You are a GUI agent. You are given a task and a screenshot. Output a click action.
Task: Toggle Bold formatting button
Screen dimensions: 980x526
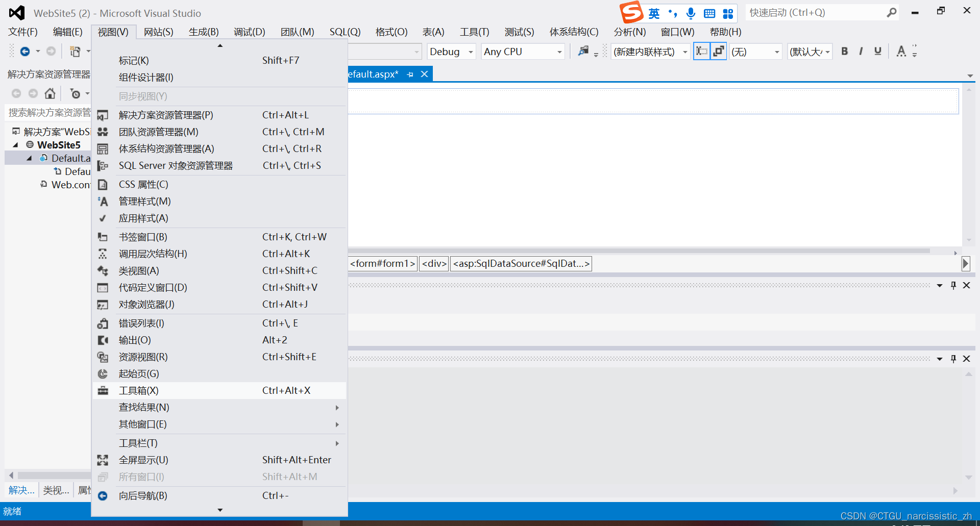(845, 51)
